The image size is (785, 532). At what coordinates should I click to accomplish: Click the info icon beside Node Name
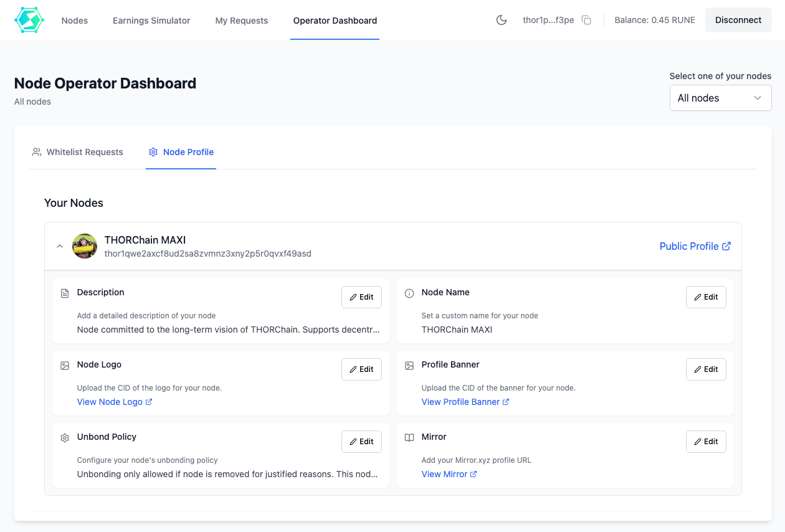(x=409, y=293)
